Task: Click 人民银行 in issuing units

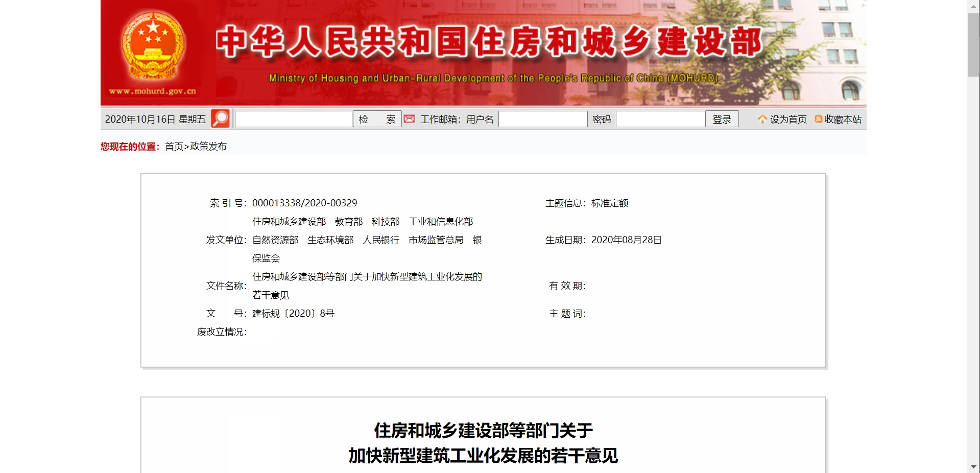Action: tap(381, 240)
